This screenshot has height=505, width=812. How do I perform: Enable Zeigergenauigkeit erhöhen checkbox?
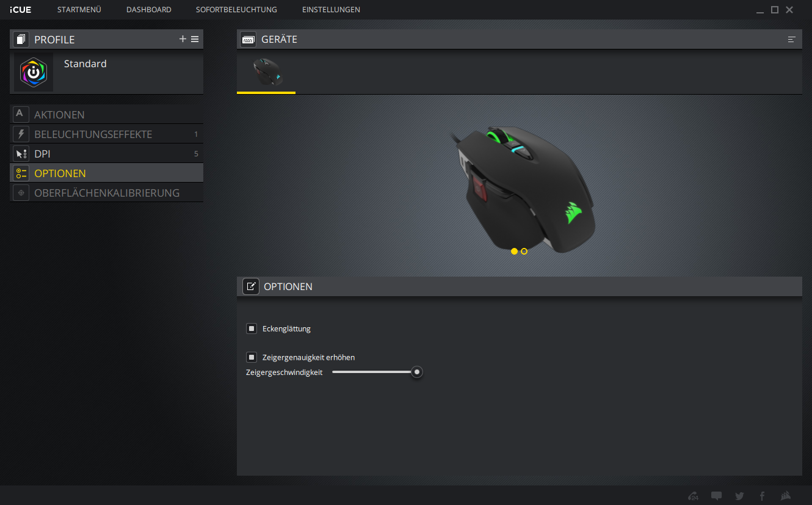(x=252, y=357)
